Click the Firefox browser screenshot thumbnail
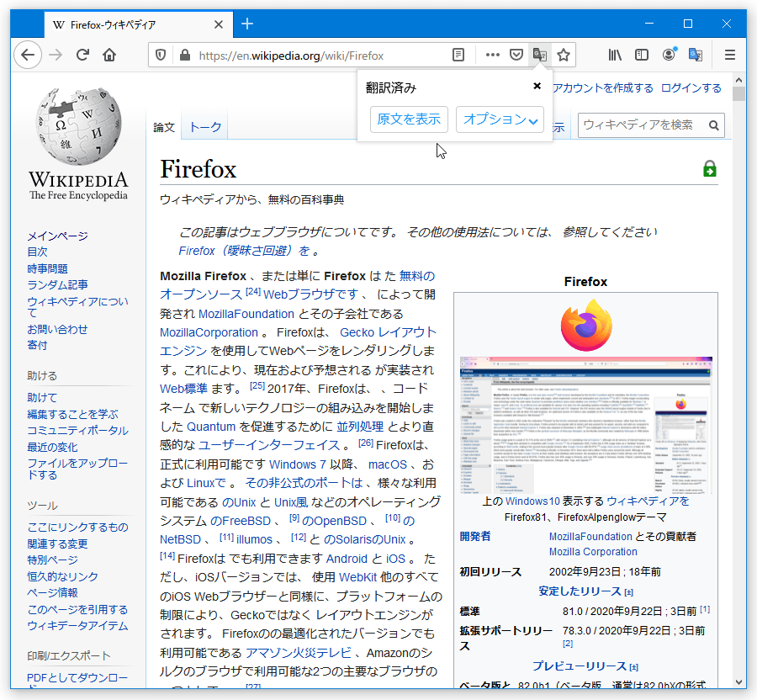This screenshot has width=757, height=700. (x=586, y=425)
